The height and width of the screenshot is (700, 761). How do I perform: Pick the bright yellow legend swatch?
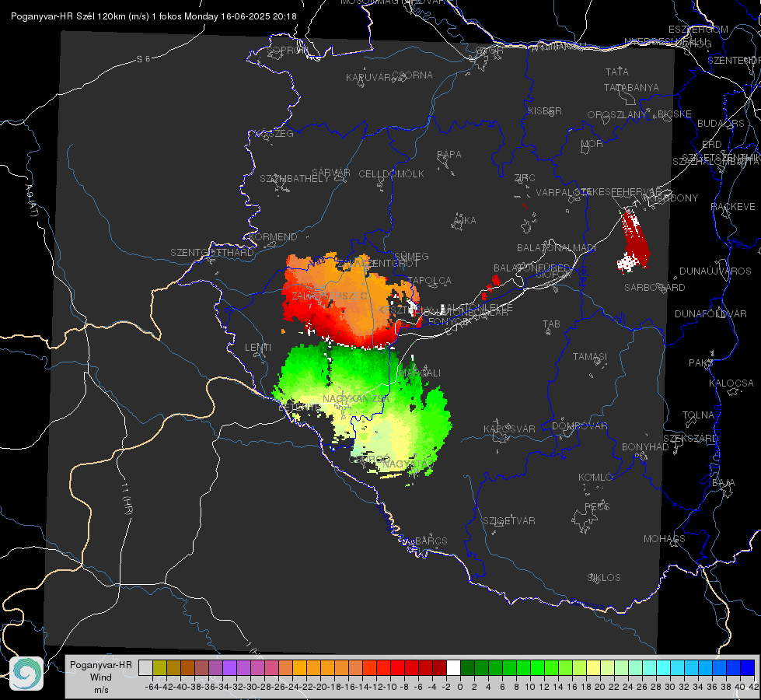[x=593, y=667]
